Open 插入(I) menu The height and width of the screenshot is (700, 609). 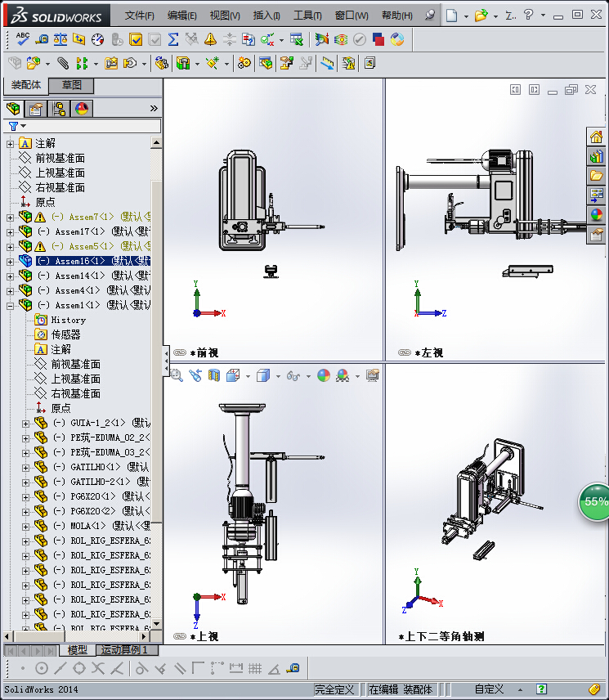[x=266, y=16]
